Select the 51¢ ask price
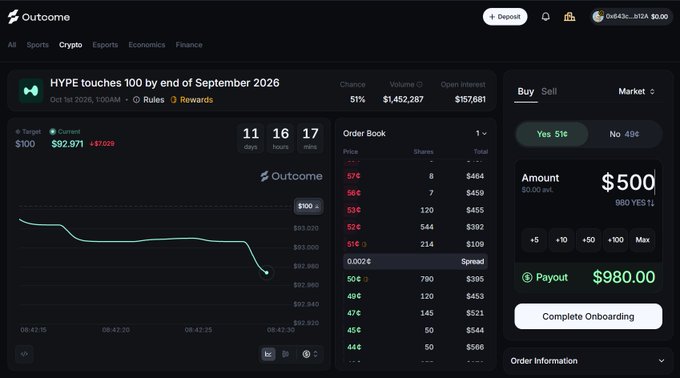 pos(353,244)
